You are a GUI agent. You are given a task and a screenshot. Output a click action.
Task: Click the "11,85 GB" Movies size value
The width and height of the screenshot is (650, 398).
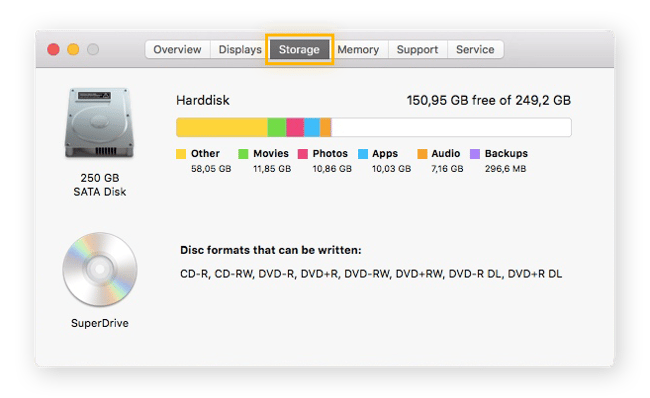[272, 169]
